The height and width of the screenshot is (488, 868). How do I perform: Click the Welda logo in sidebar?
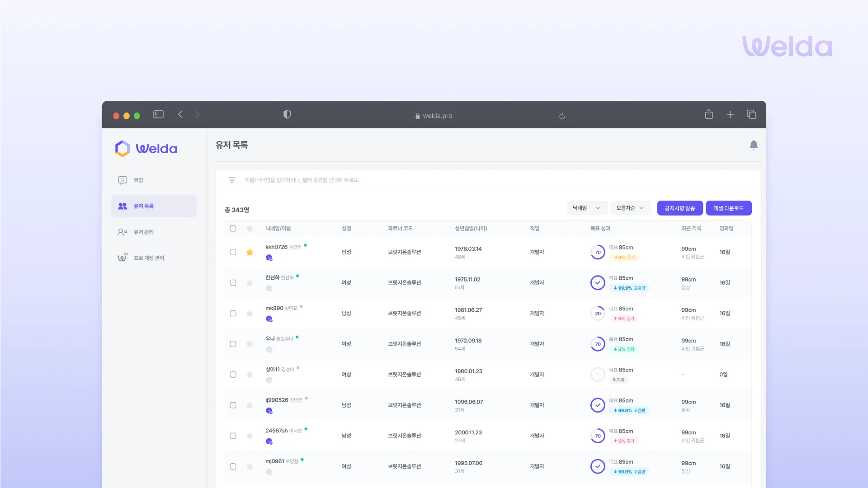pos(146,149)
